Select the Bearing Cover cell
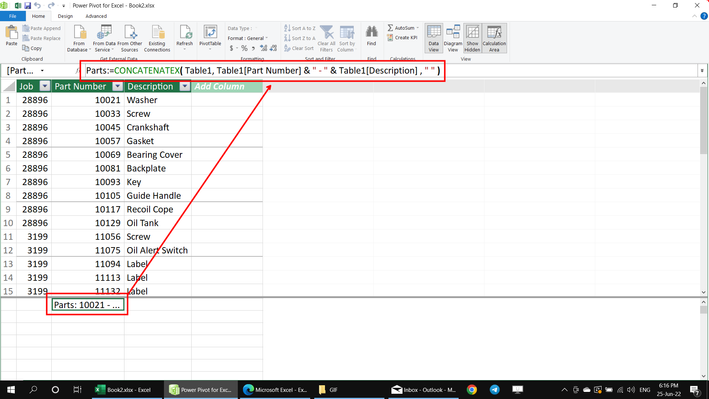 pyautogui.click(x=158, y=155)
